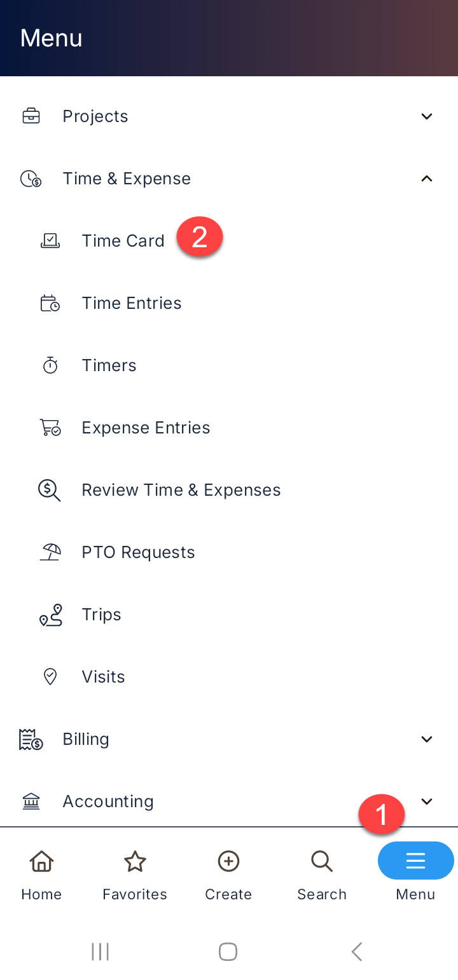Image resolution: width=458 pixels, height=980 pixels.
Task: Go to the Home tab
Action: [41, 876]
